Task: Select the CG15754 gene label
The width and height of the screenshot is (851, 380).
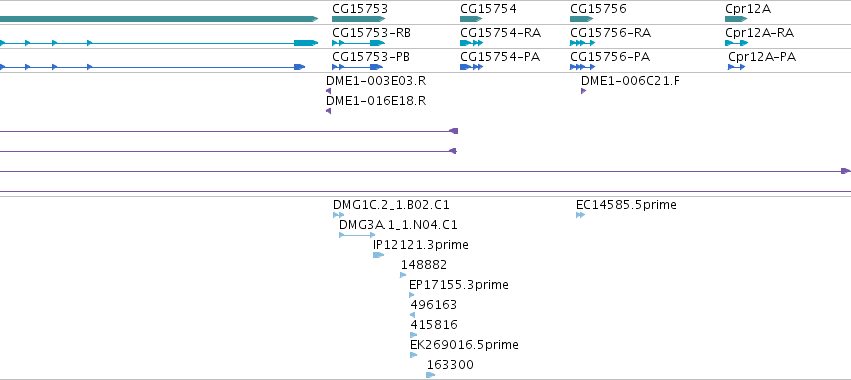Action: tap(488, 9)
